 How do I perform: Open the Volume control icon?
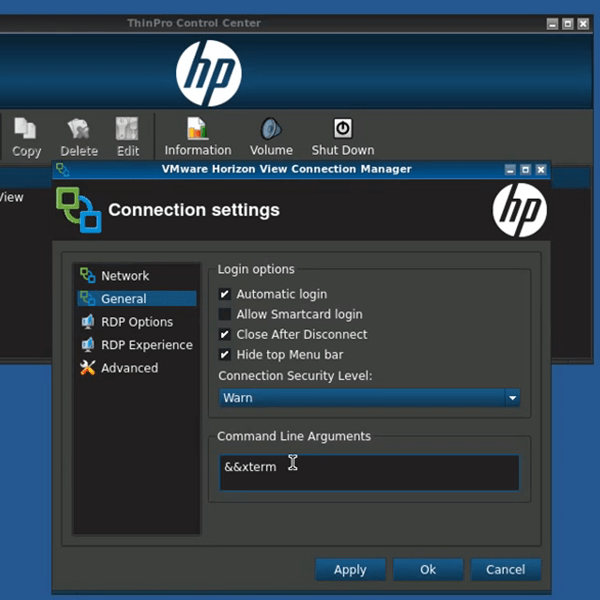(x=270, y=129)
